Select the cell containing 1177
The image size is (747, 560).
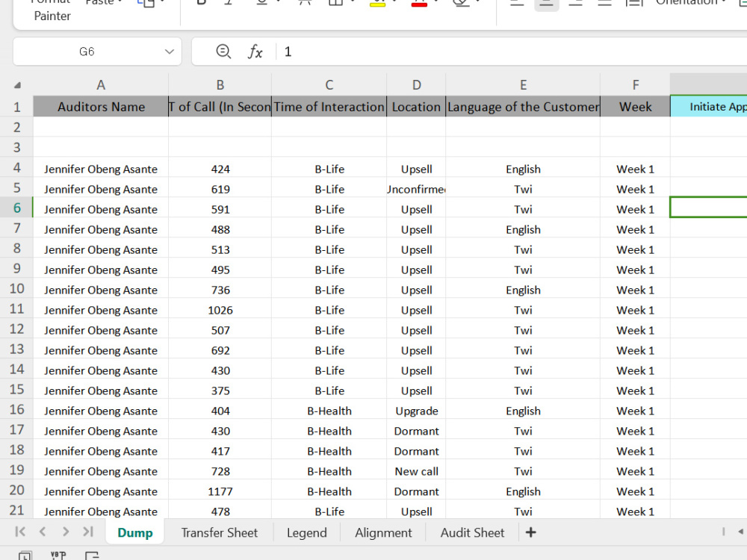pos(220,491)
